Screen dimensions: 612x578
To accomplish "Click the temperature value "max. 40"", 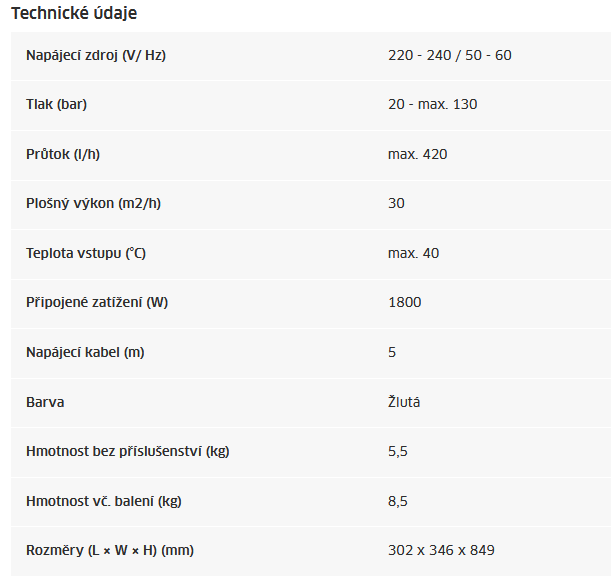I will pyautogui.click(x=413, y=253).
